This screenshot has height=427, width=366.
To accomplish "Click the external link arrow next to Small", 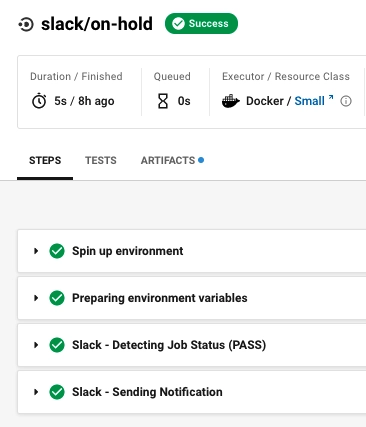I will pyautogui.click(x=331, y=97).
